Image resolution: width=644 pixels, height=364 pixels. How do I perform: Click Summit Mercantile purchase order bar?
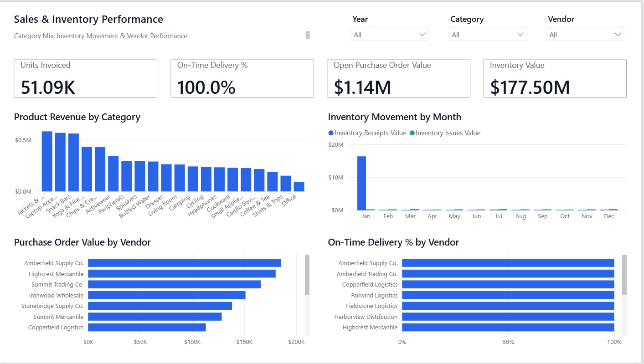[x=155, y=317]
